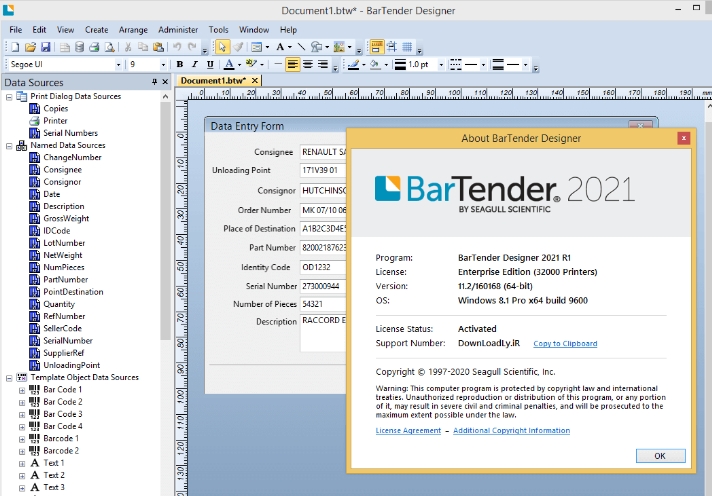Click the Undo arrow icon
This screenshot has width=712, height=496.
point(177,47)
